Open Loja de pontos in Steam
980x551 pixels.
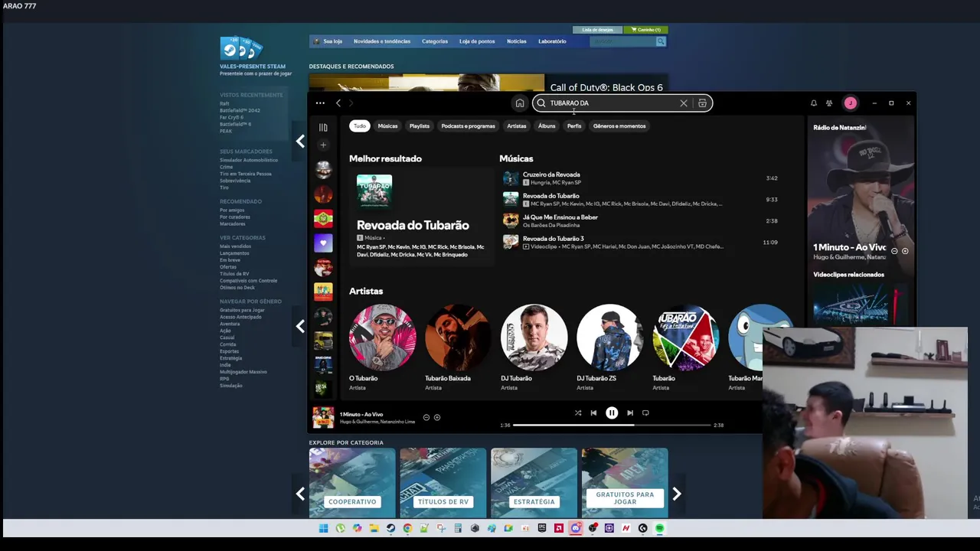[x=477, y=41]
